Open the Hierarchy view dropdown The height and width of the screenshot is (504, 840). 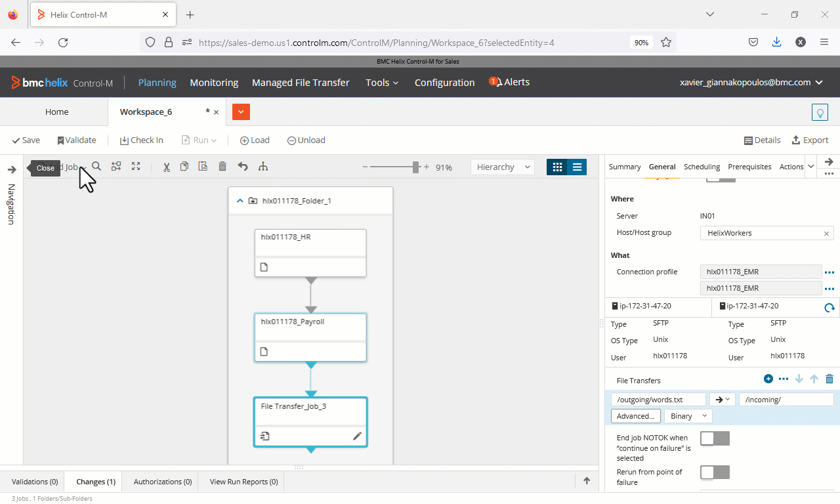503,167
